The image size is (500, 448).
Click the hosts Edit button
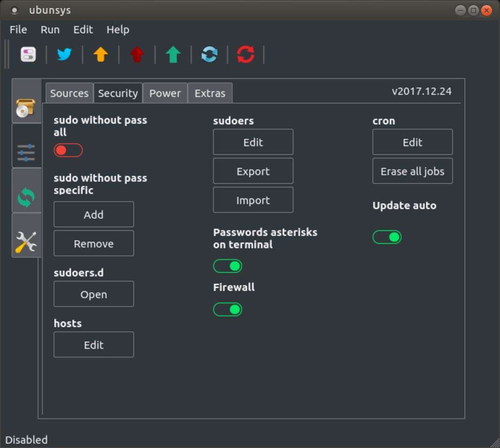pos(94,345)
